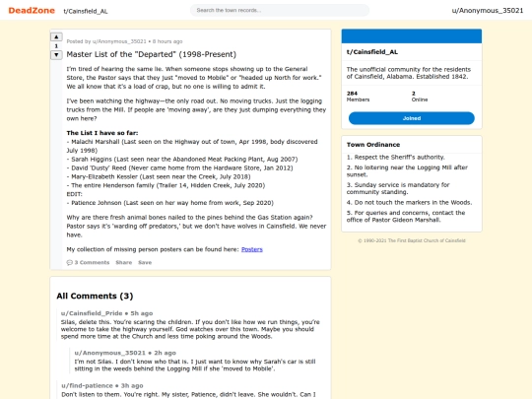Open commenter u/find-patience profile
532x399 pixels.
click(x=87, y=386)
